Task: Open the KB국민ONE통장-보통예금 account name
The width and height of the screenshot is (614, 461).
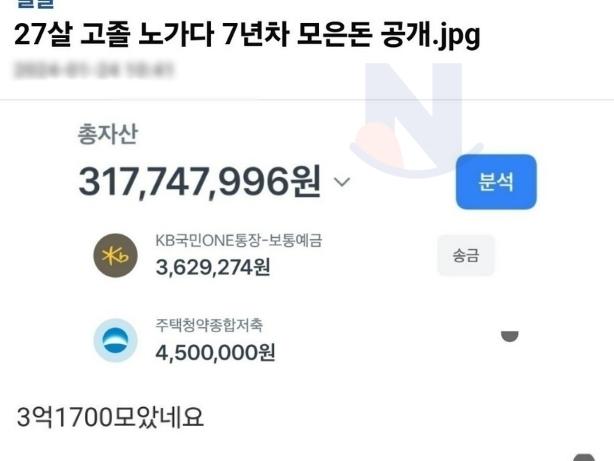Action: pos(238,240)
